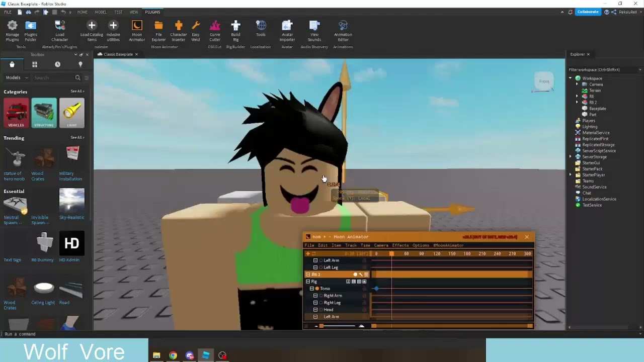This screenshot has width=644, height=362.
Task: Open File Explorer in the Windows taskbar
Action: [156, 355]
